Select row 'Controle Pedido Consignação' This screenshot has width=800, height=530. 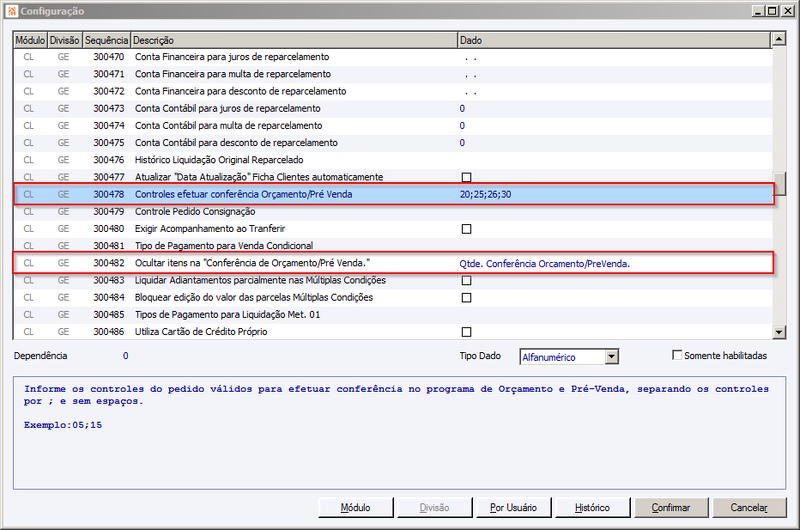tap(392, 212)
